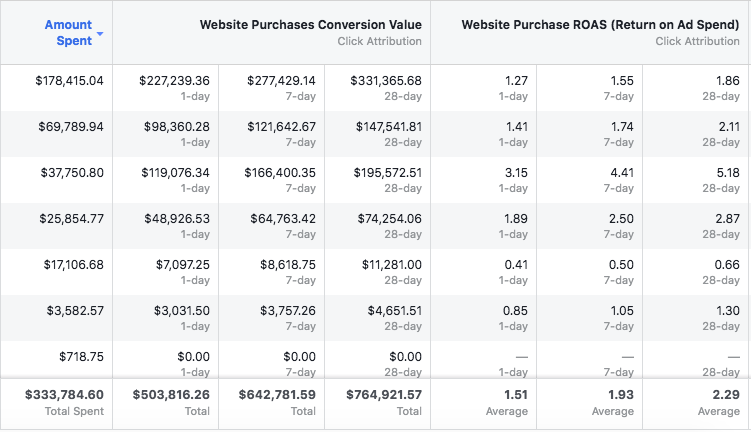
Task: Click average ROAS 1.93
Action: 621,395
